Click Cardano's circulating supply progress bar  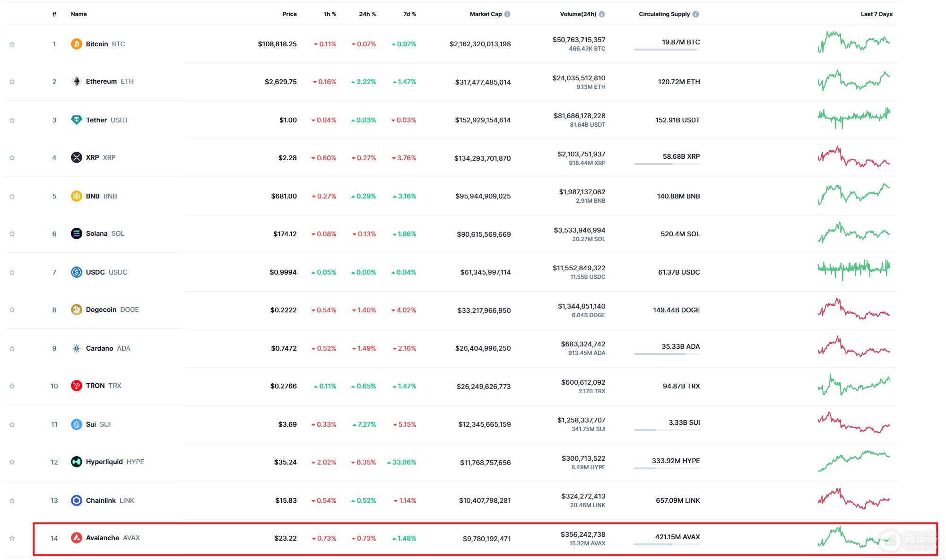[x=667, y=354]
